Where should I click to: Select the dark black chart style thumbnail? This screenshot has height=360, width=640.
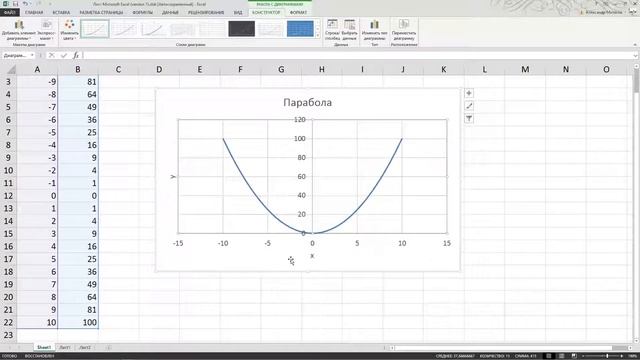tap(242, 29)
